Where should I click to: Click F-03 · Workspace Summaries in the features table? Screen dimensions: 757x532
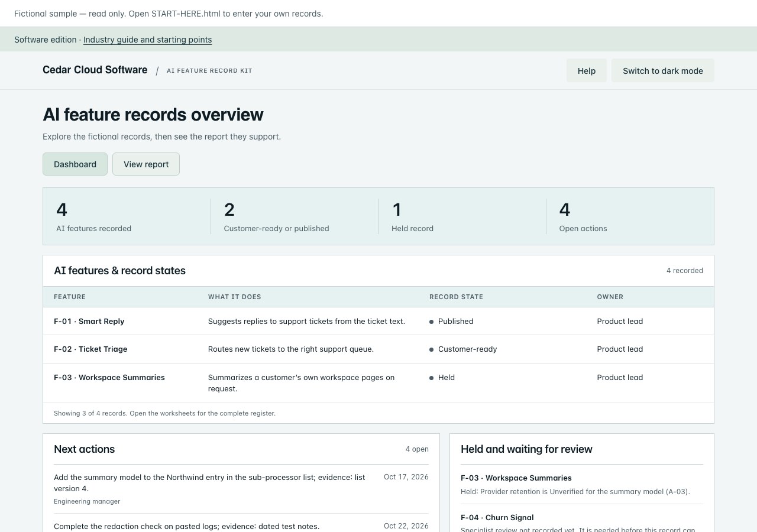click(109, 378)
